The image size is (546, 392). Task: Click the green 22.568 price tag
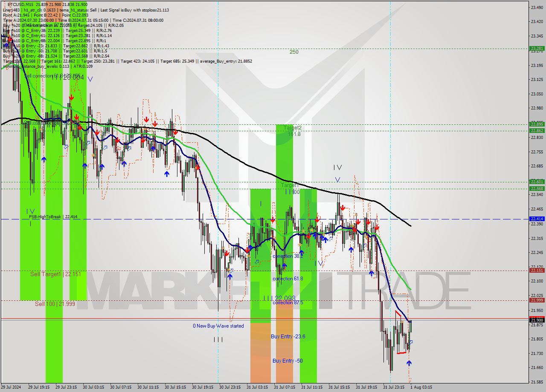(x=536, y=188)
